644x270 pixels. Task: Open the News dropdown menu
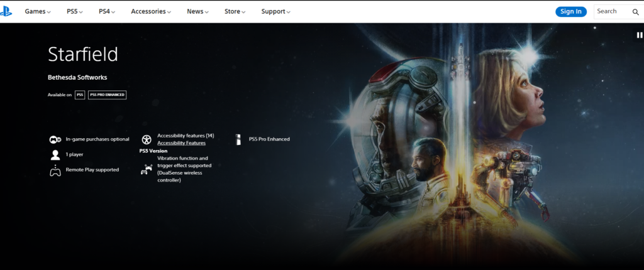[197, 11]
